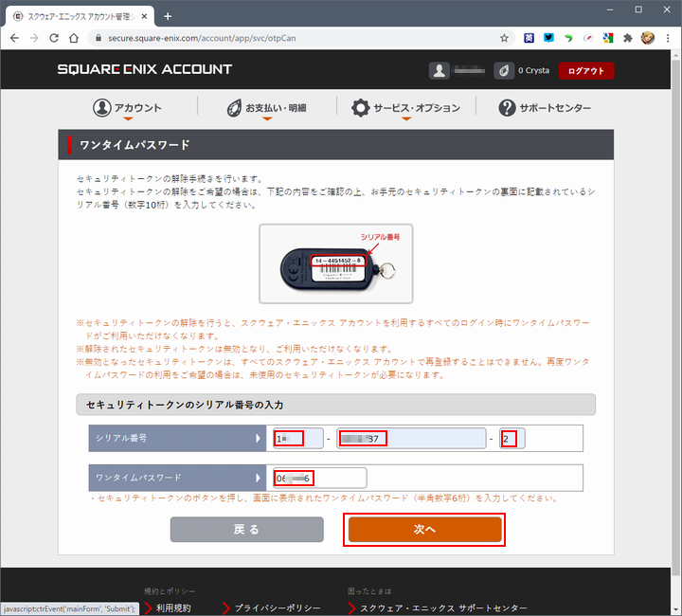Click the padlock site info icon
Screen dimensions: 682x616
click(x=99, y=38)
